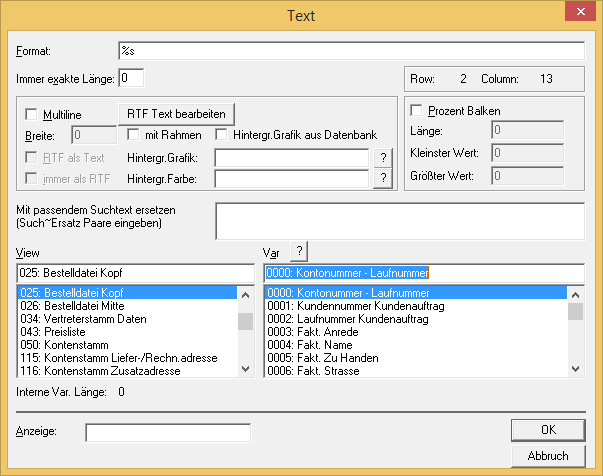Screen dimensions: 603x476
Task: Open RTF Text bearbeiten editor
Action: [176, 112]
